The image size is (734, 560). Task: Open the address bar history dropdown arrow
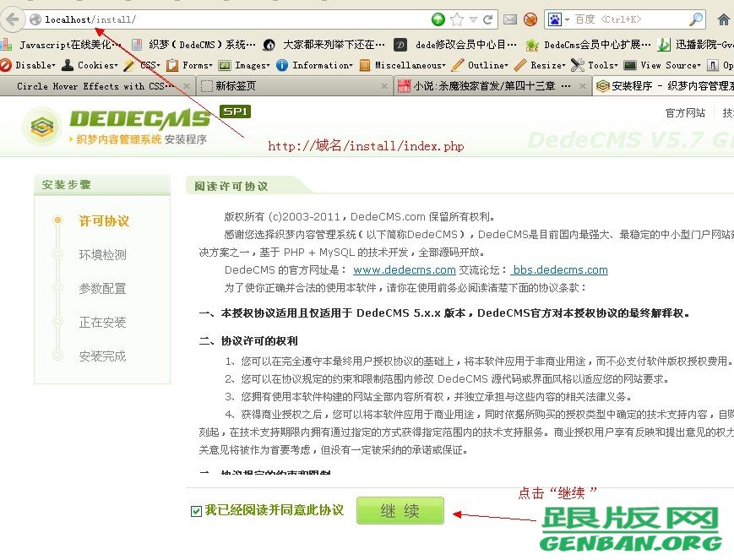pyautogui.click(x=473, y=19)
